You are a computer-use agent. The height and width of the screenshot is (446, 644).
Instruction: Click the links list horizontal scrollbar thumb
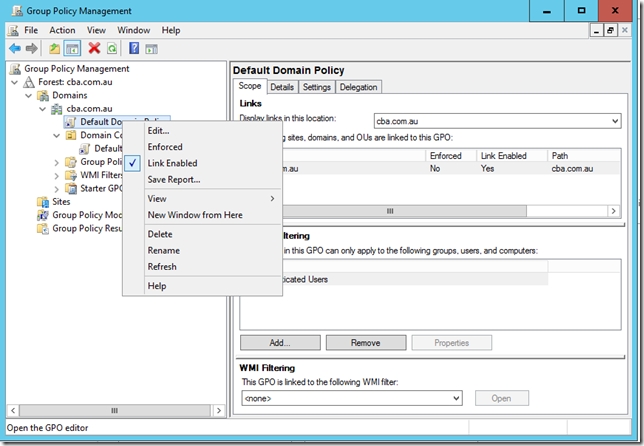pos(404,211)
